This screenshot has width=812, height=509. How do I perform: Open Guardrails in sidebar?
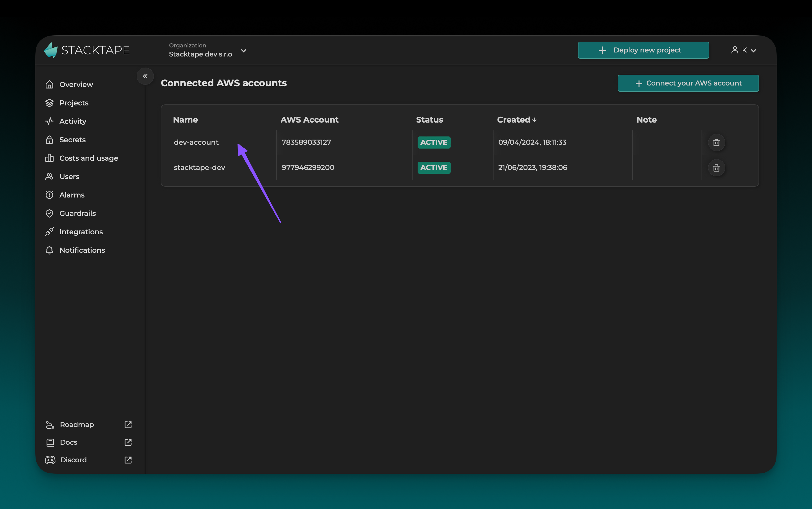coord(77,213)
